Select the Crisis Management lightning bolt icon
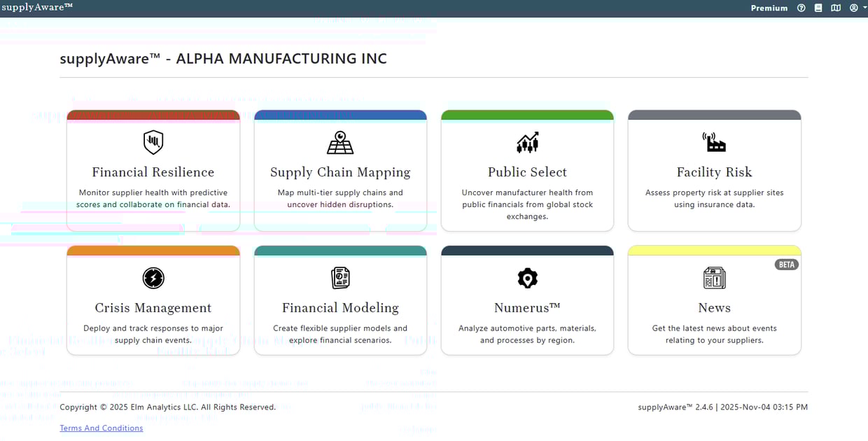 click(x=153, y=278)
